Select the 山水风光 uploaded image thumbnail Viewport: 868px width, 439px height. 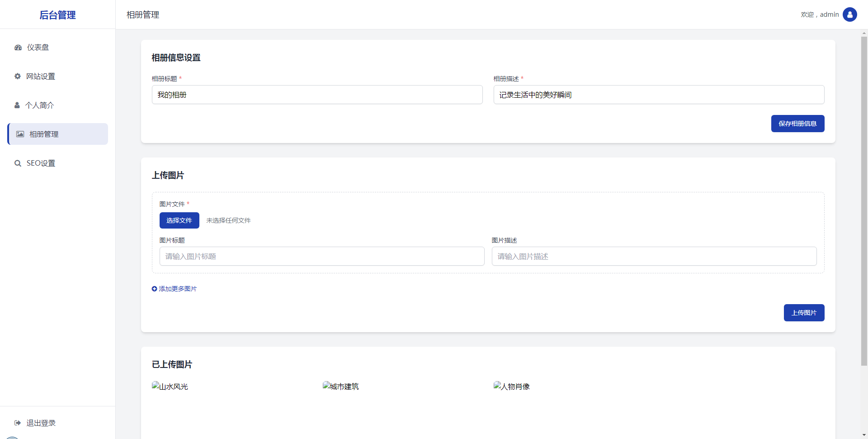click(x=170, y=387)
